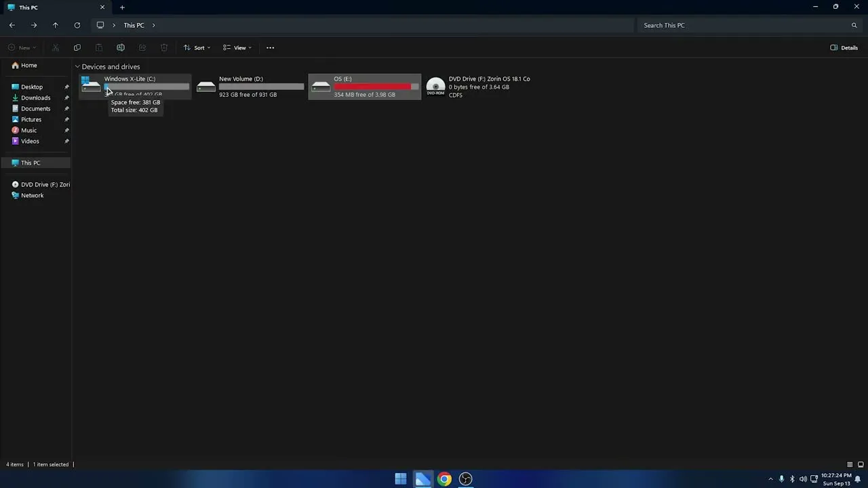Click the New Volume (D:) usage bar

pyautogui.click(x=261, y=87)
